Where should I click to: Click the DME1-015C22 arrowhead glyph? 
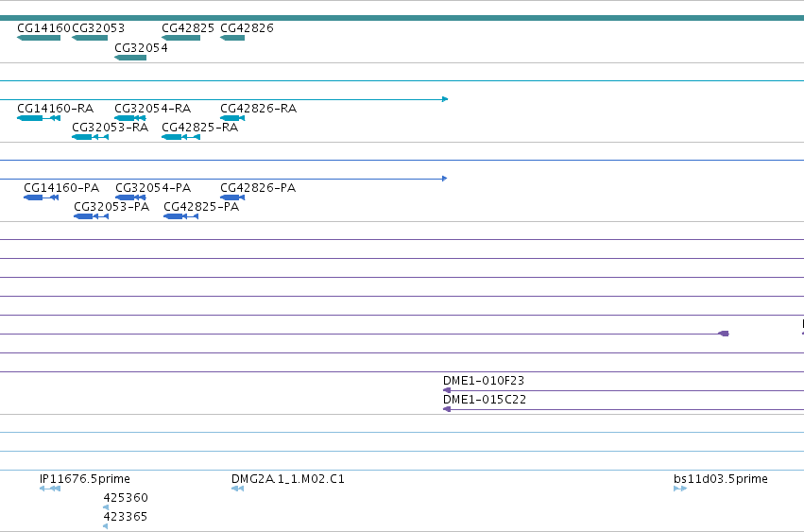[447, 409]
